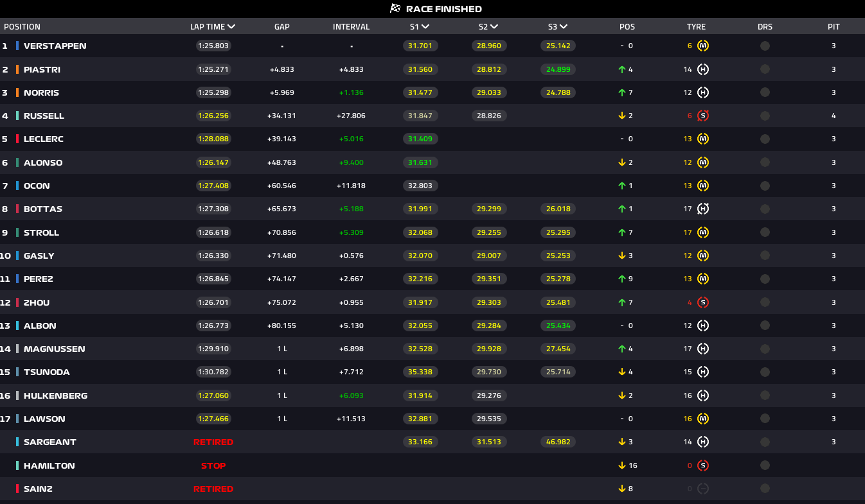Open the S1 sector column dropdown
This screenshot has height=504, width=865.
point(425,27)
